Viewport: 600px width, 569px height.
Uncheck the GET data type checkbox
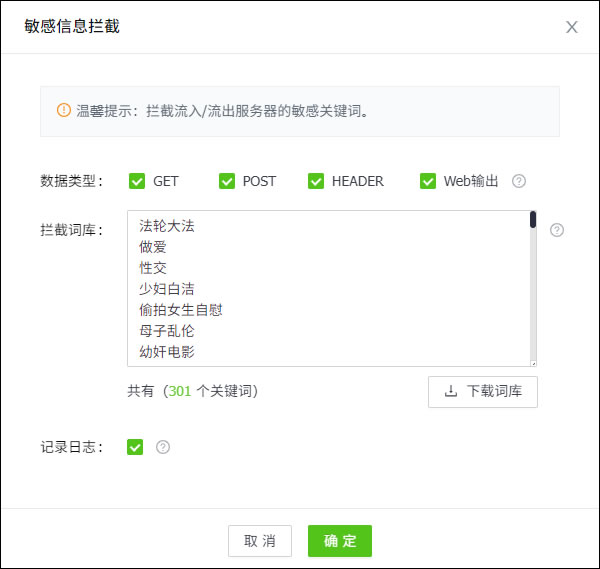(137, 181)
